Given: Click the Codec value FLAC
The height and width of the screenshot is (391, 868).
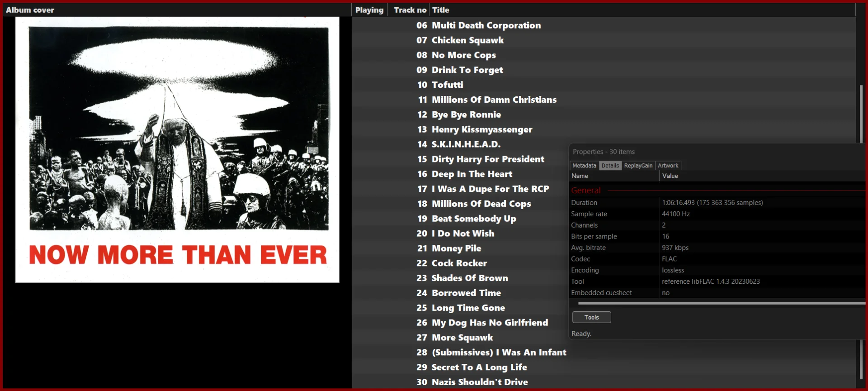Looking at the screenshot, I should (x=669, y=259).
